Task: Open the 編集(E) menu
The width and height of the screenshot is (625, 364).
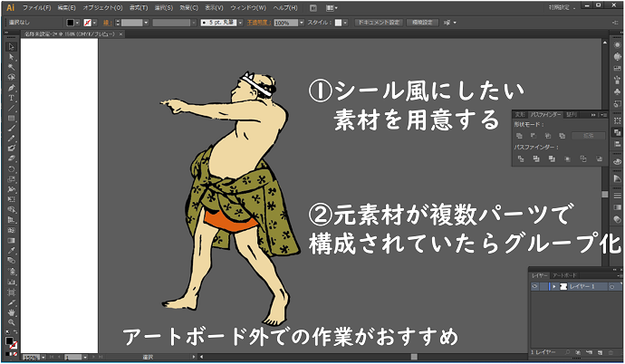Action: (66, 7)
